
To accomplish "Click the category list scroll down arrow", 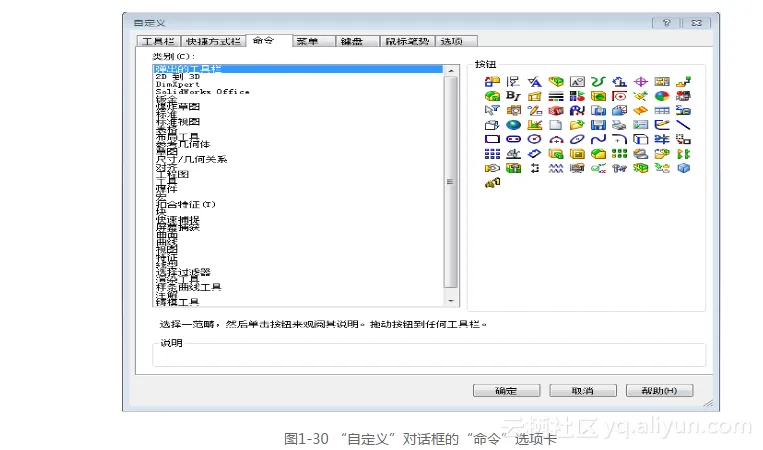I will (451, 301).
